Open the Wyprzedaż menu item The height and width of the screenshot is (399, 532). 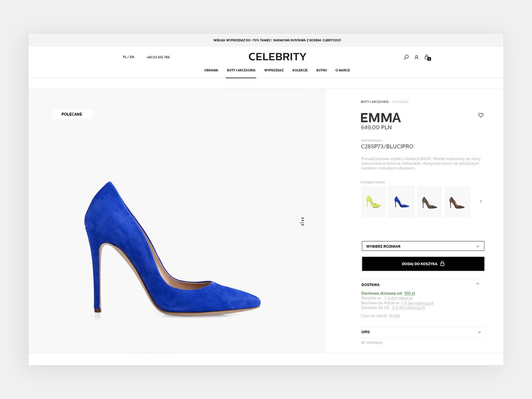coord(274,70)
